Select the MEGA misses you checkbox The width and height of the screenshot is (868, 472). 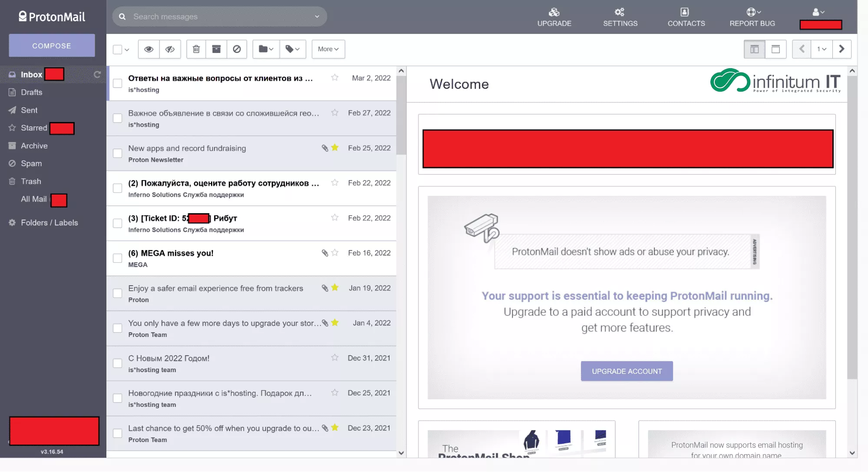[117, 258]
